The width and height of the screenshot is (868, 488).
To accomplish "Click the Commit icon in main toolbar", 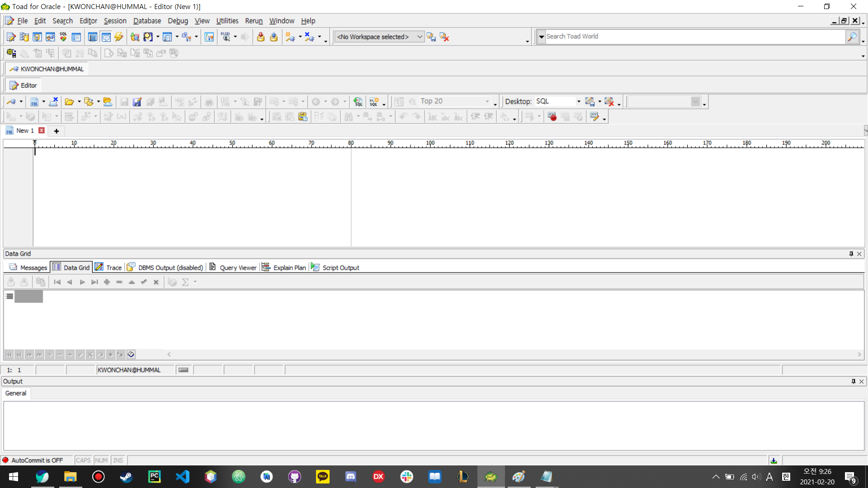I will point(260,37).
